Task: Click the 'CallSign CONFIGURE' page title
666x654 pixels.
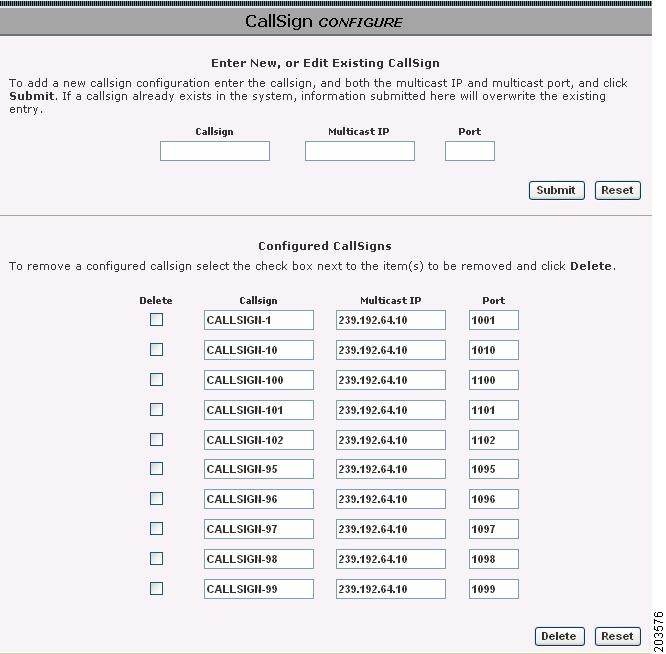Action: coord(324,21)
